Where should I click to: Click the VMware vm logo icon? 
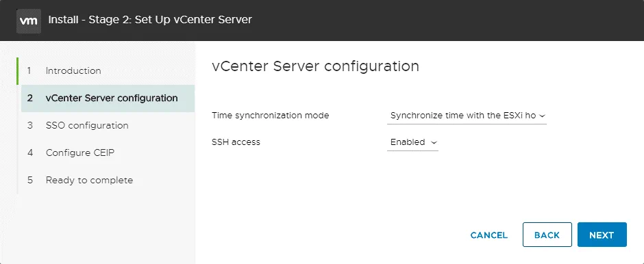(x=28, y=21)
